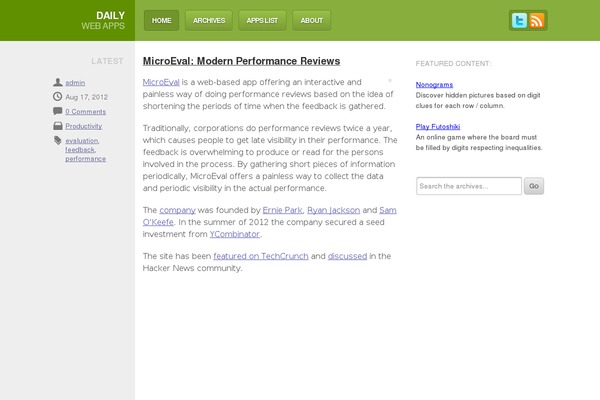This screenshot has height=400, width=600.
Task: Open the 0 Comments link
Action: pos(85,111)
